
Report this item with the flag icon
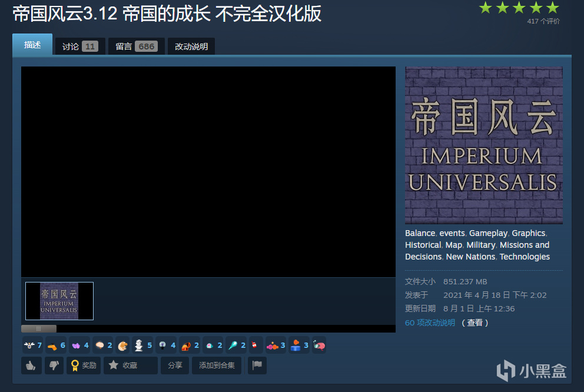pos(257,366)
